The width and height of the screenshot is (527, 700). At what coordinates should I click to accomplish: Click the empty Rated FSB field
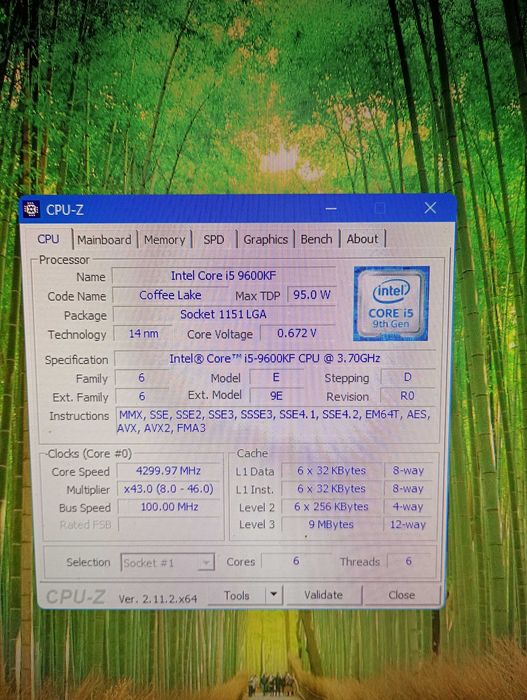[x=169, y=525]
